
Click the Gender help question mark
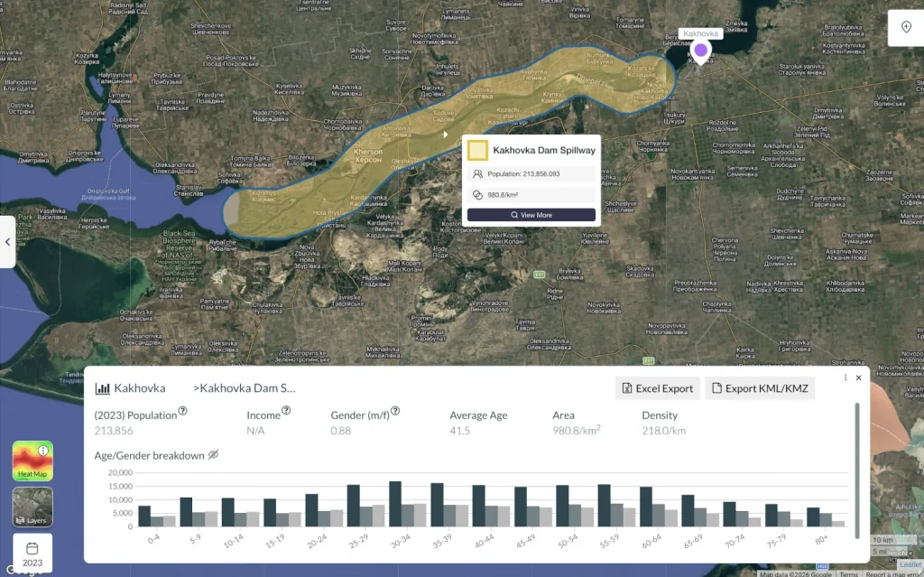pos(395,410)
